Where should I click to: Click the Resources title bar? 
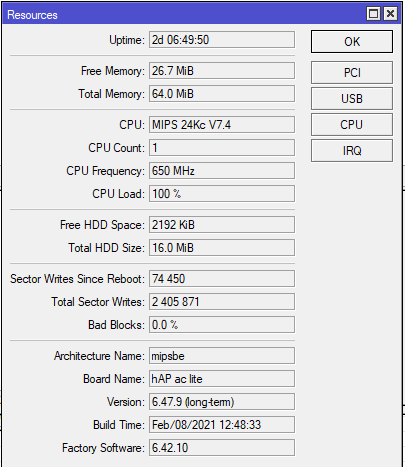click(x=183, y=14)
